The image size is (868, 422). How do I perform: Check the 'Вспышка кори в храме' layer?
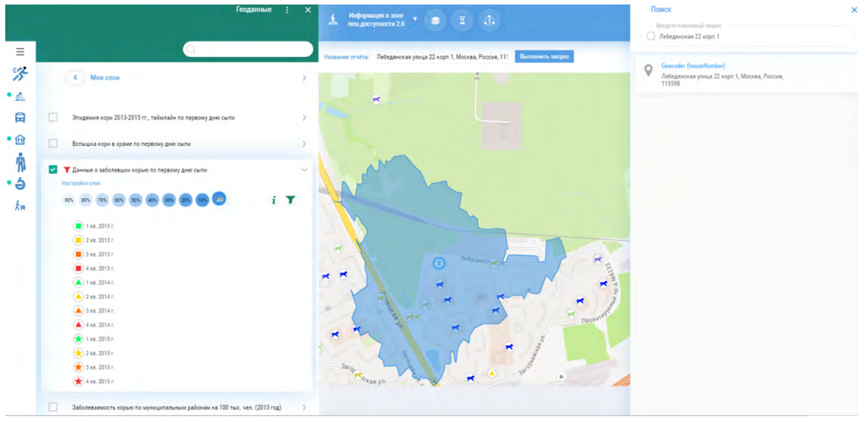53,144
